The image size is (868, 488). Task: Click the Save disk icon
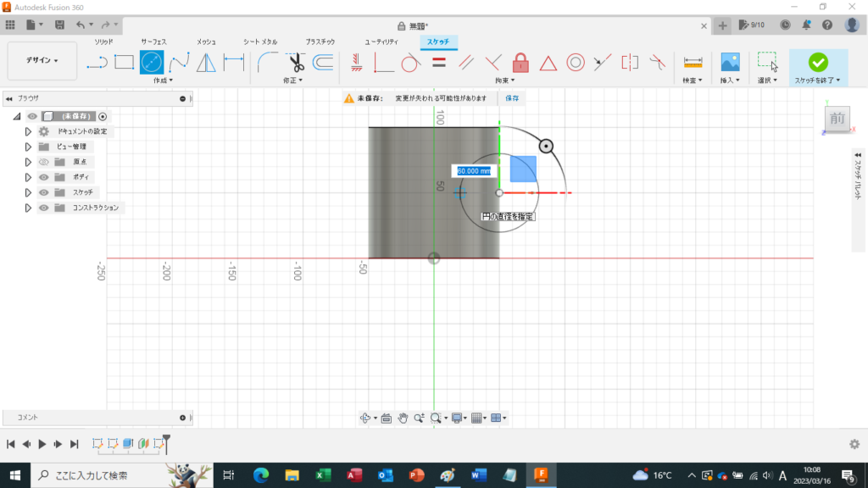tap(59, 25)
